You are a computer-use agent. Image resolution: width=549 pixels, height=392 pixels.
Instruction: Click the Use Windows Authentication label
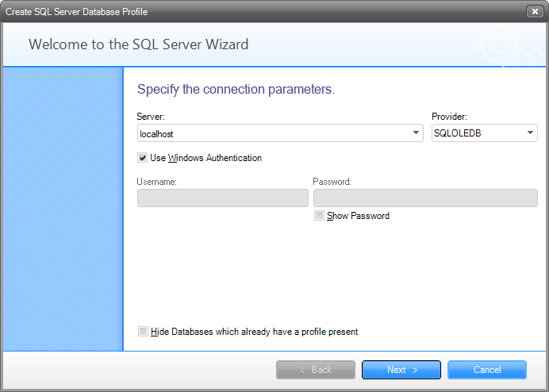[206, 158]
